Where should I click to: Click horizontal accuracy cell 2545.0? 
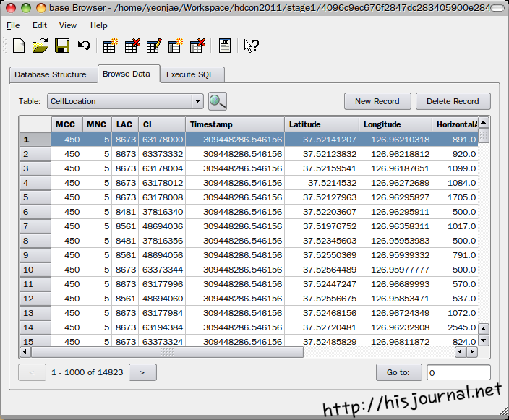coord(455,327)
